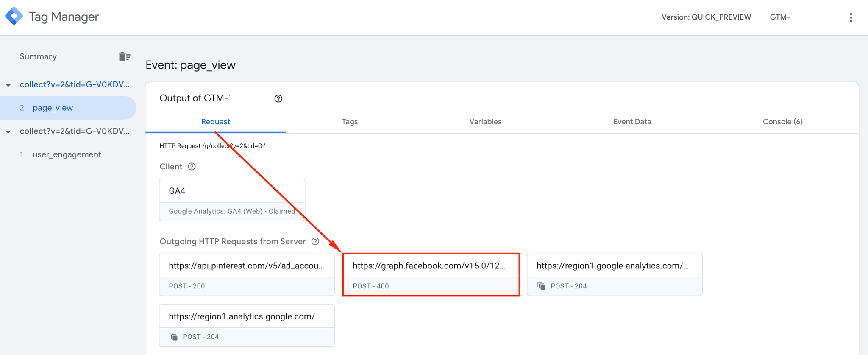Viewport: 868px width, 355px height.
Task: Switch to the Tags tab
Action: tap(350, 122)
